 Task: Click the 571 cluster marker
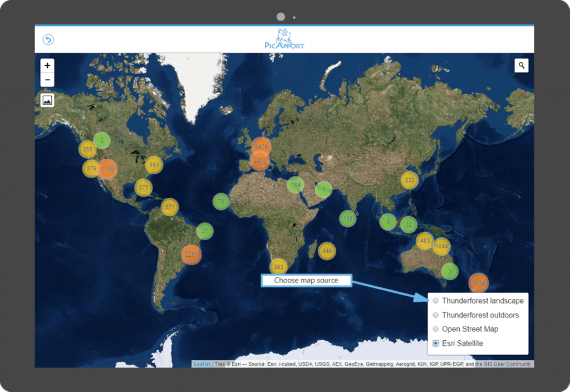pyautogui.click(x=170, y=207)
